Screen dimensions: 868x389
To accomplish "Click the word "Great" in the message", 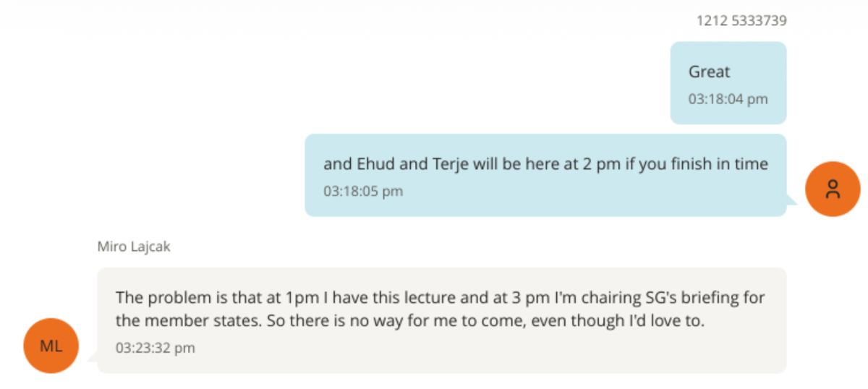I will point(709,72).
